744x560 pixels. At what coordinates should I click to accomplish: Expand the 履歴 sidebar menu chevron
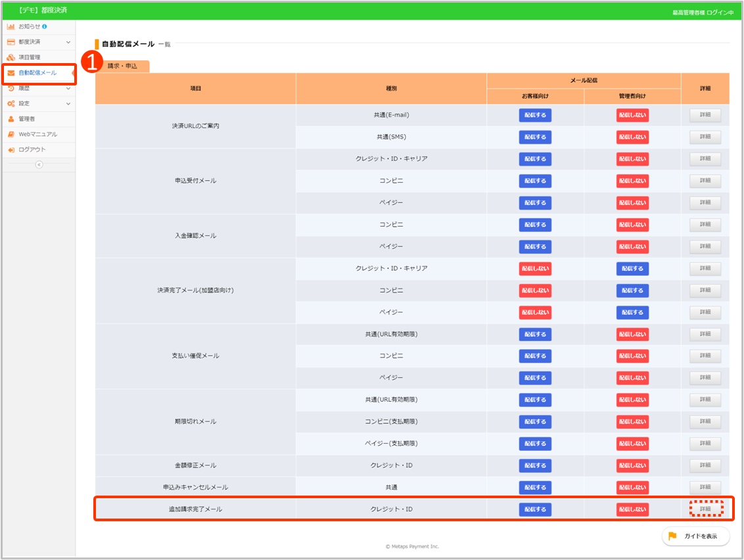[x=68, y=88]
